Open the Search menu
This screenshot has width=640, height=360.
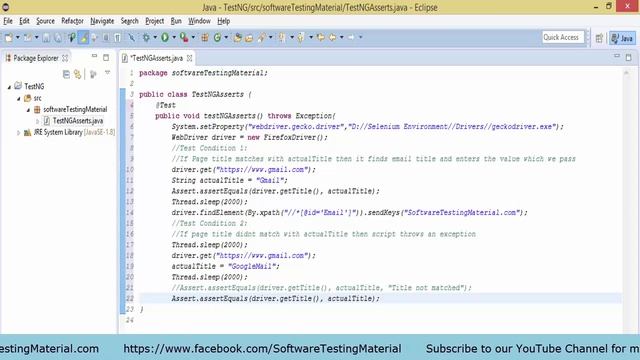coord(129,21)
